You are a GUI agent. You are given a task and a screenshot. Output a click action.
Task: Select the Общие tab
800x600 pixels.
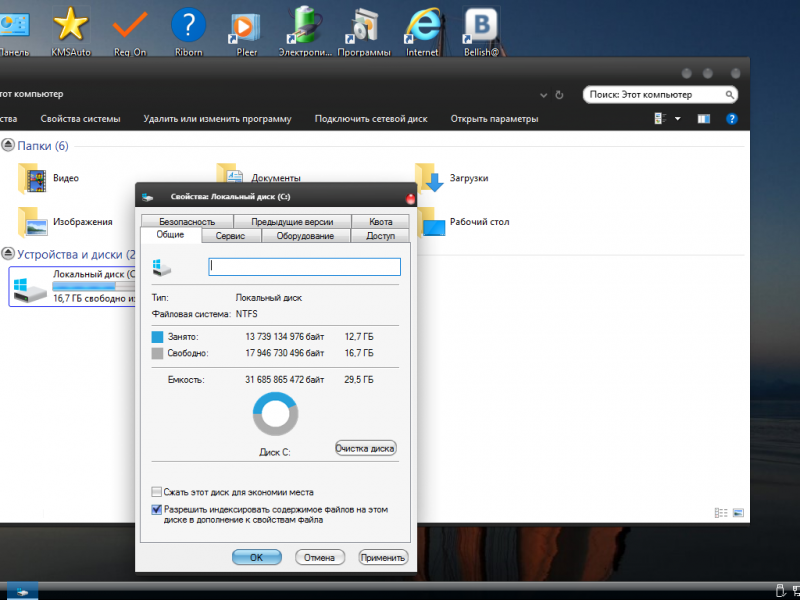click(170, 235)
